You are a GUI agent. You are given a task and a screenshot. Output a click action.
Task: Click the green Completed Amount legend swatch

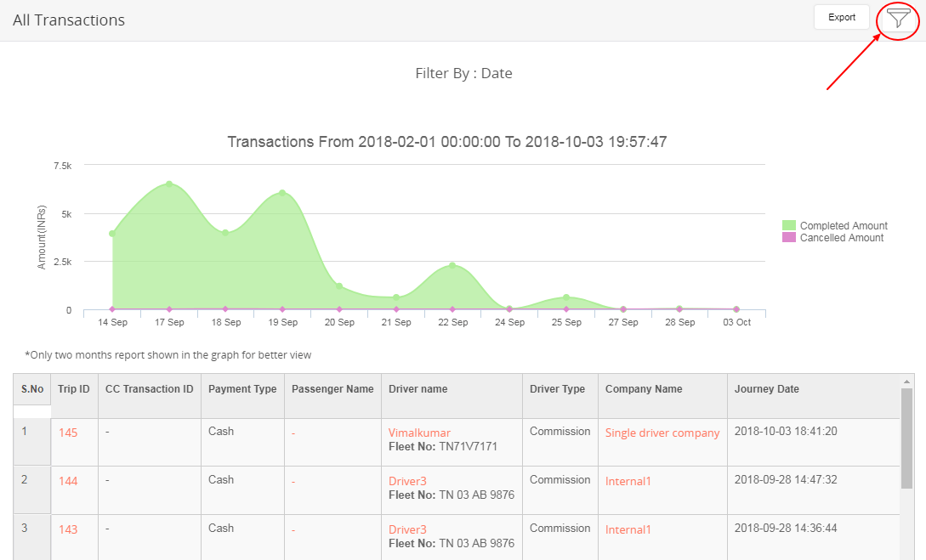tap(789, 225)
